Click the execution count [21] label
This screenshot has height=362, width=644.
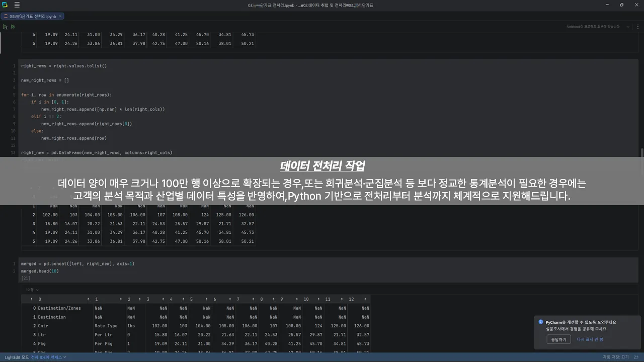pyautogui.click(x=26, y=278)
